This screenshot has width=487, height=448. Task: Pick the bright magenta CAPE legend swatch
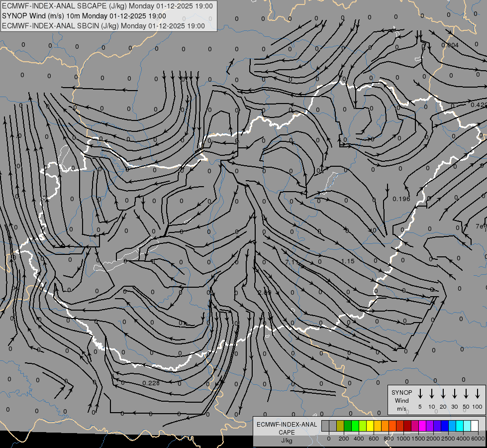pos(423,426)
